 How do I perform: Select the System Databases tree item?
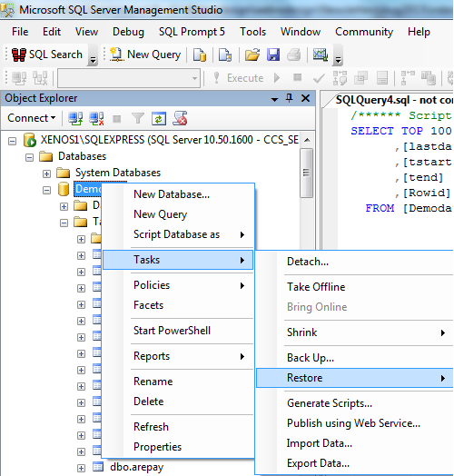pyautogui.click(x=118, y=173)
